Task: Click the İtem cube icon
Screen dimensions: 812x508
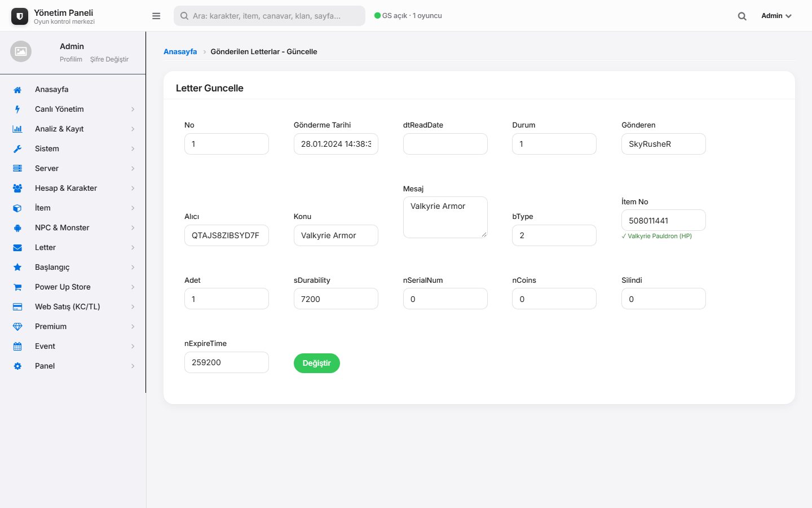Action: pyautogui.click(x=17, y=208)
